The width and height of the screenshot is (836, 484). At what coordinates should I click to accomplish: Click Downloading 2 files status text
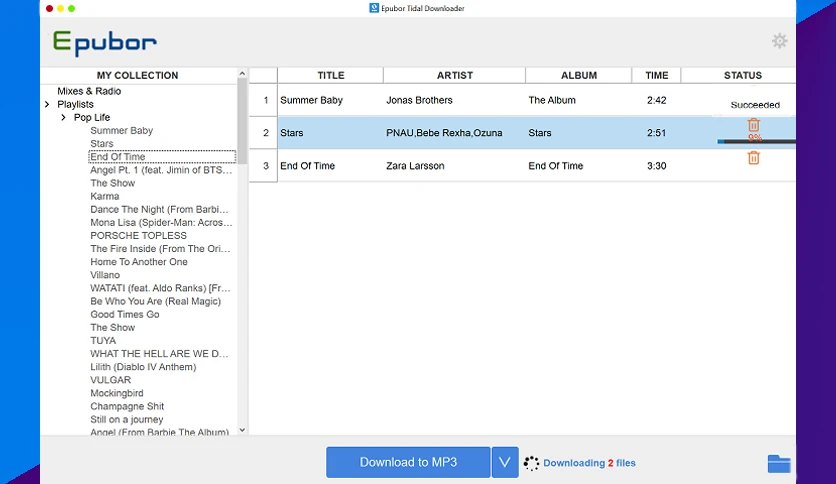(589, 463)
